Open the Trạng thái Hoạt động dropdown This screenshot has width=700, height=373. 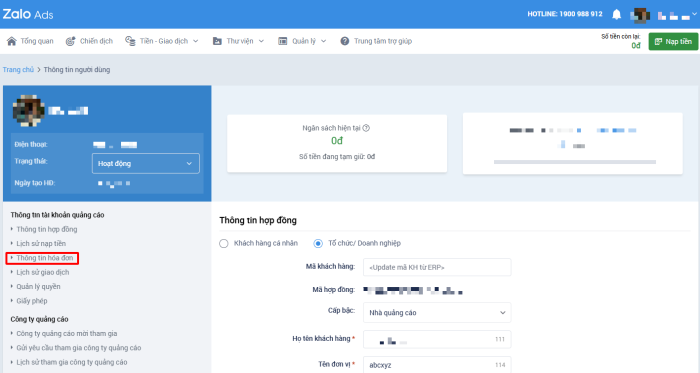[x=146, y=163]
